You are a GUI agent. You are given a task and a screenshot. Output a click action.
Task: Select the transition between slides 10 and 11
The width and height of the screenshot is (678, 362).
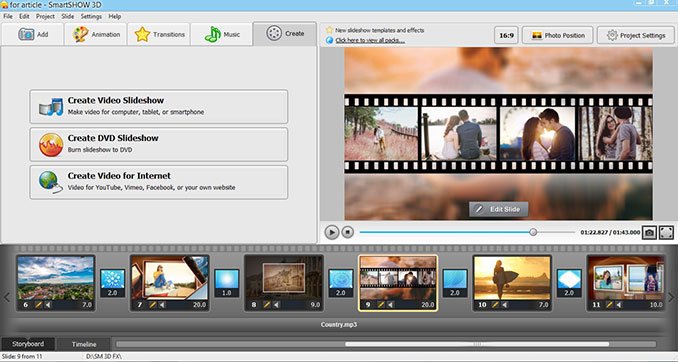[569, 283]
